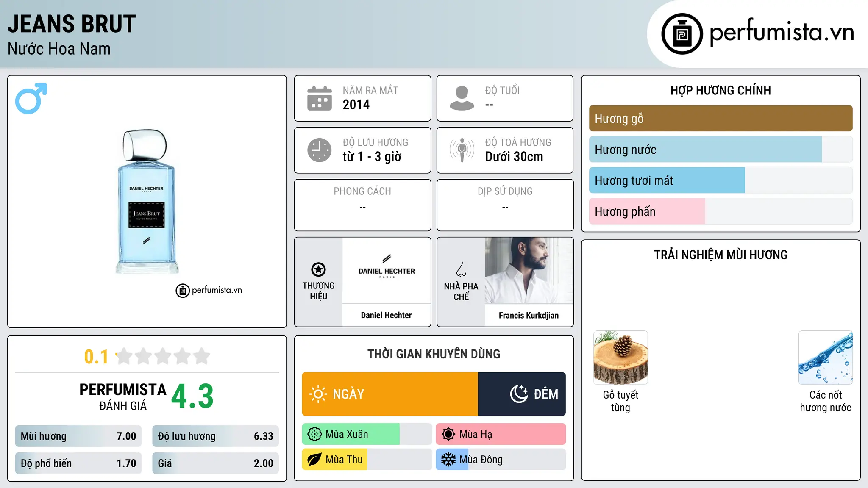
Task: Click the sun icon beside Ngày
Action: click(x=318, y=394)
